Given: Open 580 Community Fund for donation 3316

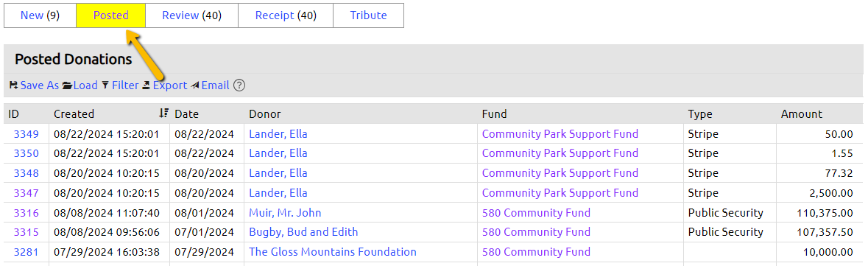Looking at the screenshot, I should (537, 213).
